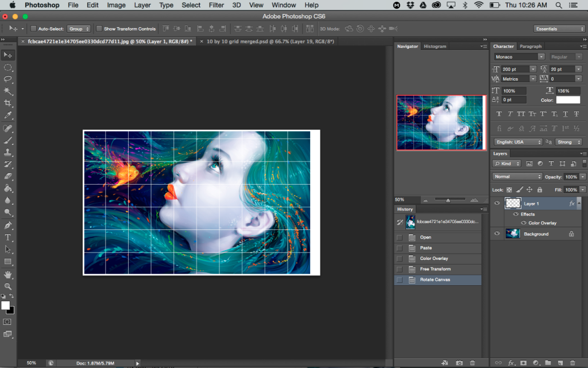
Task: Click the Swap foreground and background colors arrow
Action: point(11,296)
